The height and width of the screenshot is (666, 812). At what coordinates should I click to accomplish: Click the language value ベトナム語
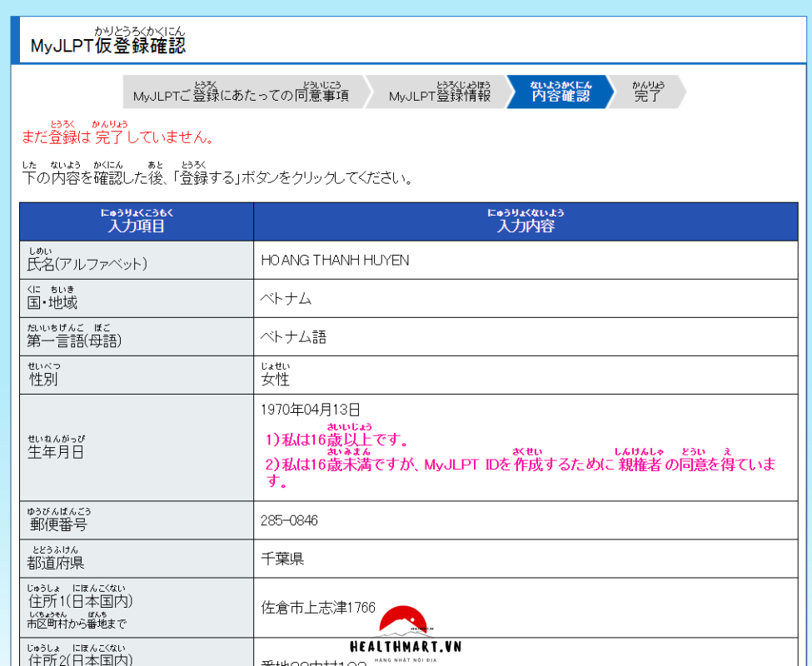point(294,337)
